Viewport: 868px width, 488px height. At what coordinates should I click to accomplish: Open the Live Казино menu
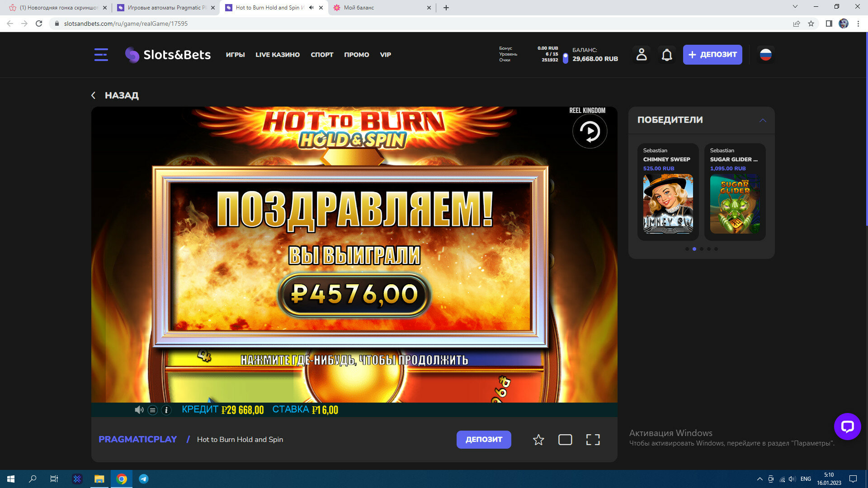pos(277,55)
